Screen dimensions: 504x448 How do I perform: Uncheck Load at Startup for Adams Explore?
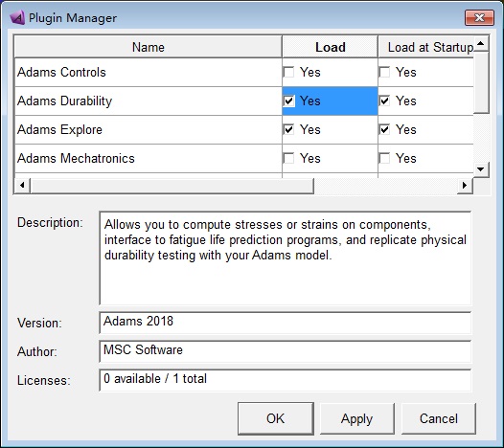(384, 130)
